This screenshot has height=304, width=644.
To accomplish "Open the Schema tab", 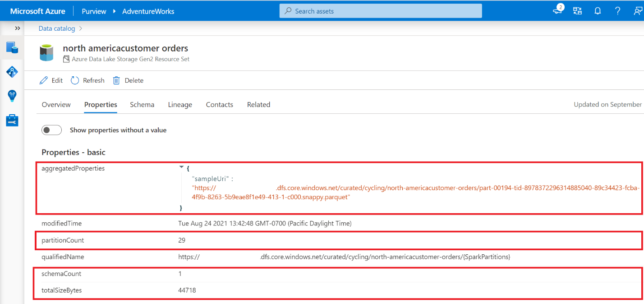I will (x=142, y=104).
